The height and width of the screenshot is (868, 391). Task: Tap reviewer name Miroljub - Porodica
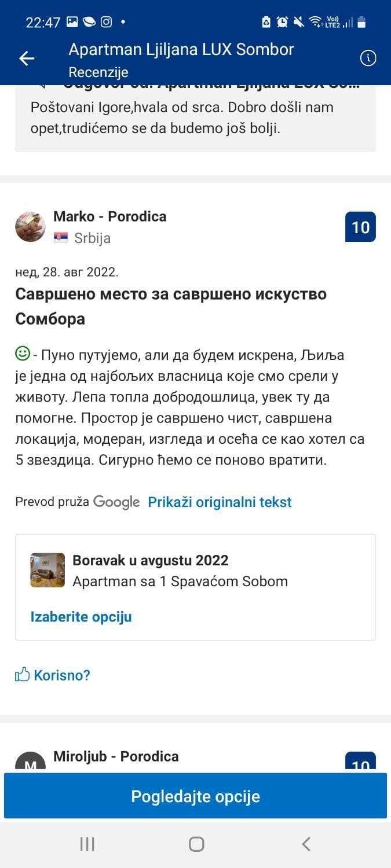tap(116, 756)
